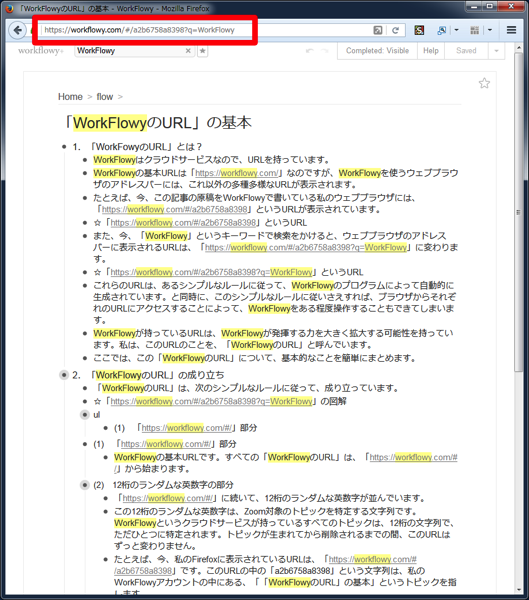Click bullet of WorkFlowyが持っているURLは line

pos(85,333)
